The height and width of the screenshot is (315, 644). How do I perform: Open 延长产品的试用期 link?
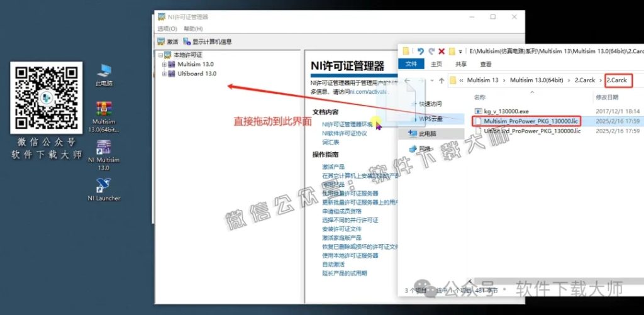(x=344, y=273)
